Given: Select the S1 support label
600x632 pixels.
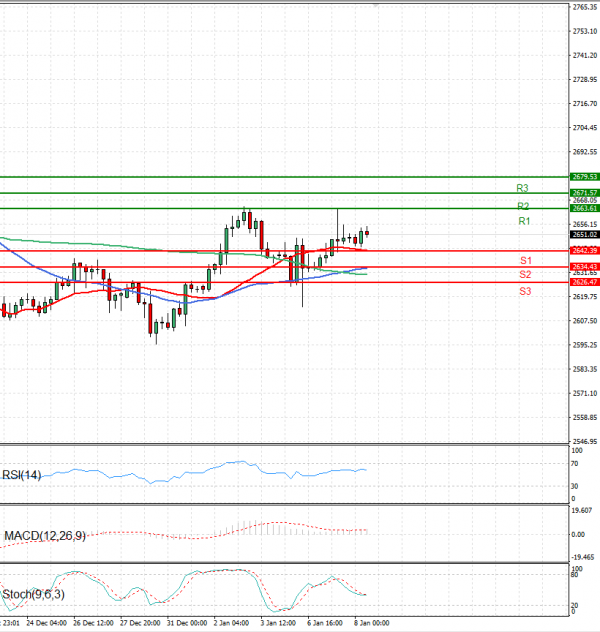Looking at the screenshot, I should click(526, 260).
